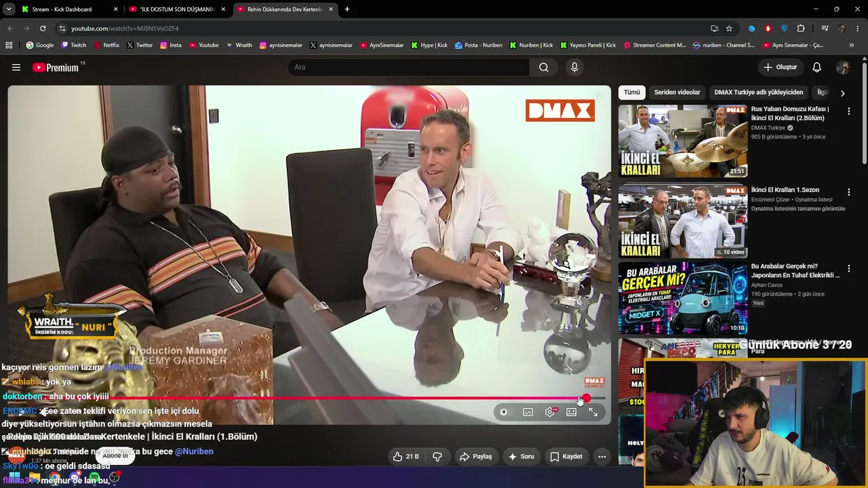Expand hidden bookmarks with the double chevron
The width and height of the screenshot is (868, 488).
click(852, 45)
